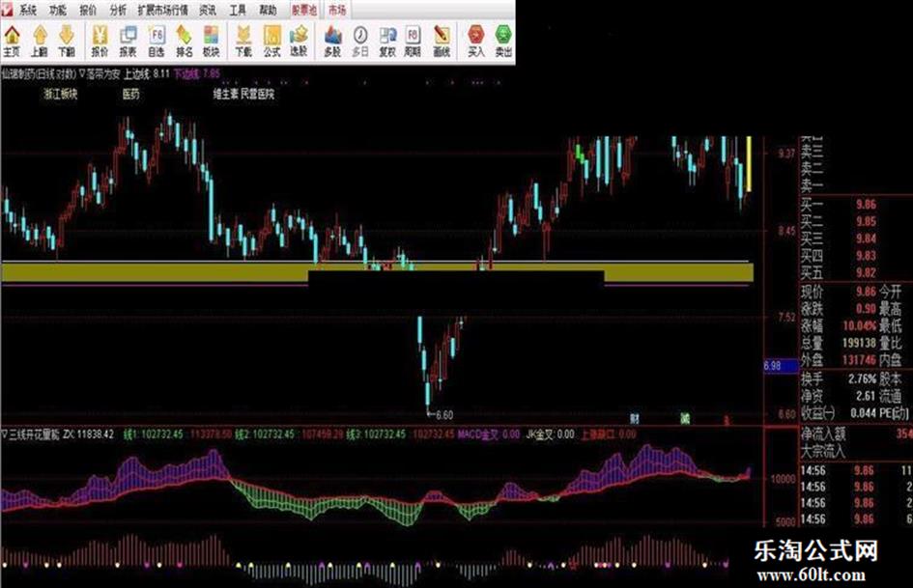
Task: Open the 扩展市场行情 menu
Action: coord(163,10)
